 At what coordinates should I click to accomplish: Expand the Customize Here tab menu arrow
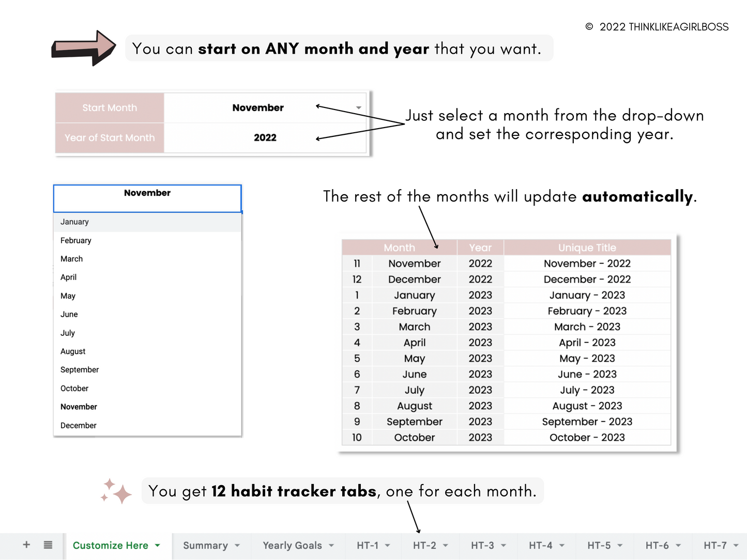coord(158,546)
